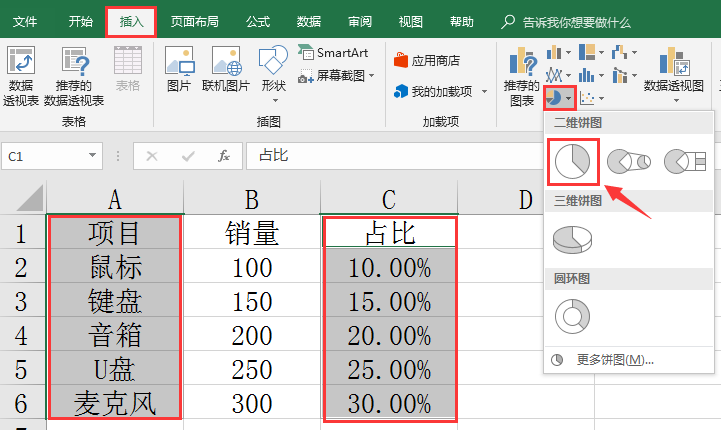This screenshot has width=721, height=430.
Task: Click the Screenshot (屏幕截图) tool
Action: pyautogui.click(x=336, y=75)
